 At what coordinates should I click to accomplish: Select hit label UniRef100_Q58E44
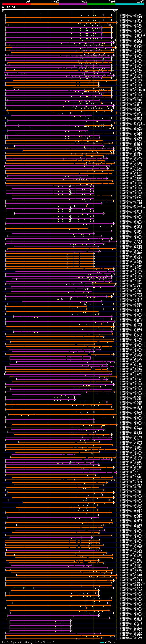[131, 118]
